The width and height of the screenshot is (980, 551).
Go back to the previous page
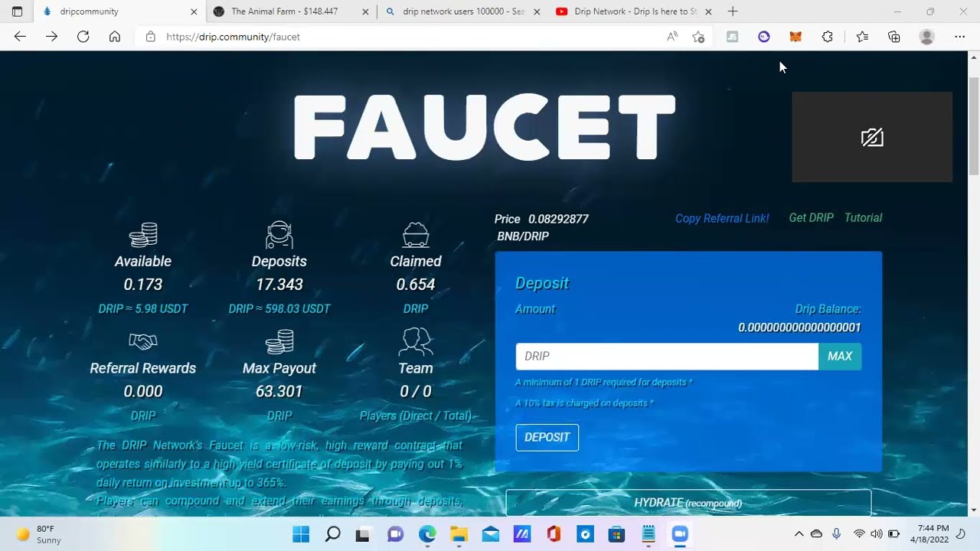tap(20, 37)
